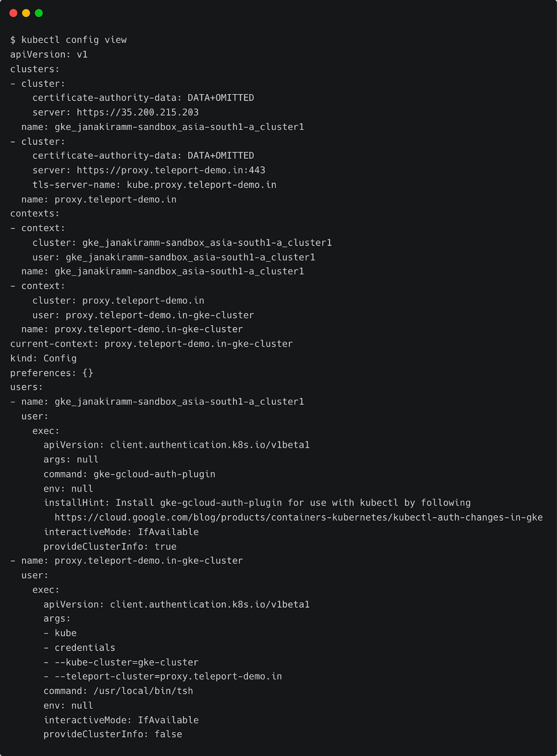Click the current-context line value
This screenshot has width=557, height=756.
click(x=198, y=344)
